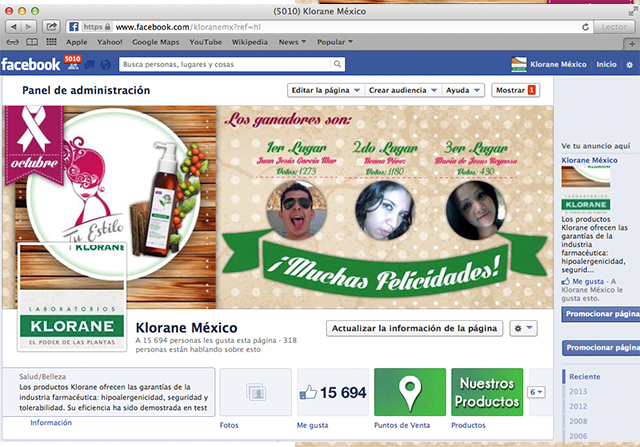Click the Klorane profile picture
The height and width of the screenshot is (447, 640).
coord(72,297)
